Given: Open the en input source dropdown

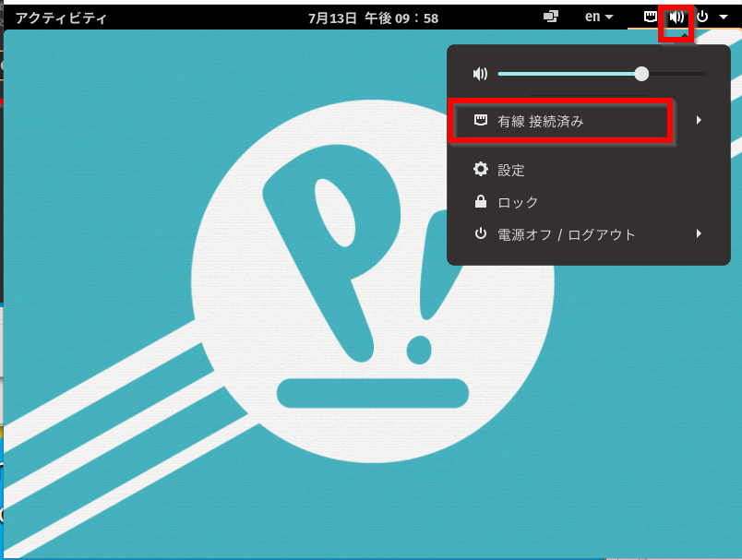Looking at the screenshot, I should [599, 17].
